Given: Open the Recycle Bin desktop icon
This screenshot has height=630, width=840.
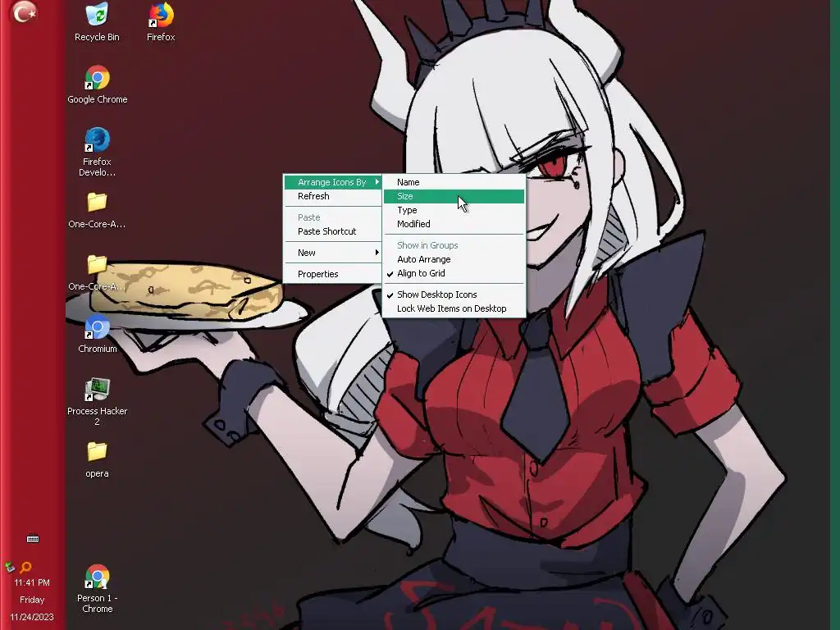Looking at the screenshot, I should pyautogui.click(x=97, y=21).
